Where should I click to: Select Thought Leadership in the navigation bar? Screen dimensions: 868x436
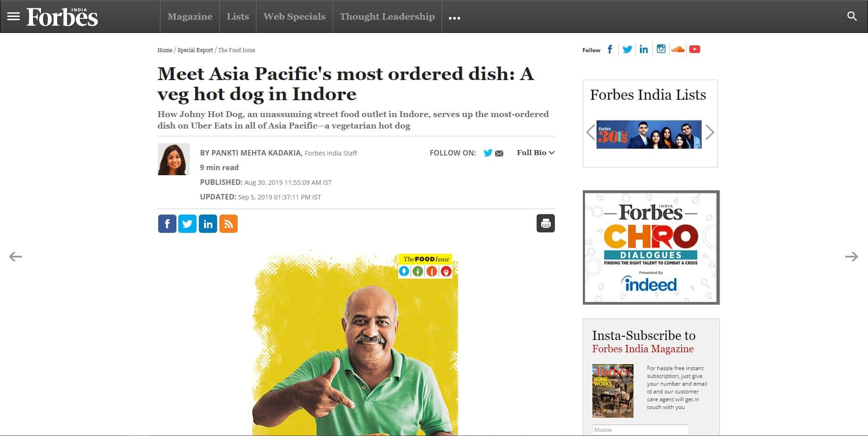tap(387, 16)
